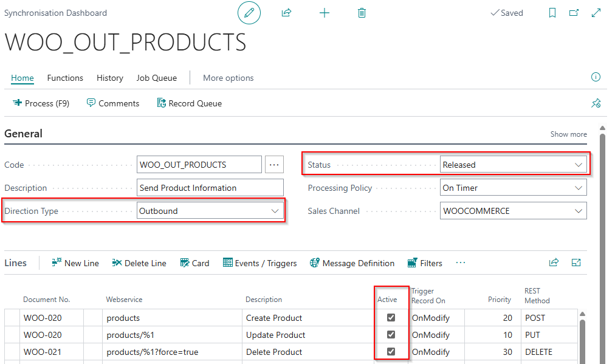615x364 pixels.
Task: Open Card for the line
Action: point(194,263)
